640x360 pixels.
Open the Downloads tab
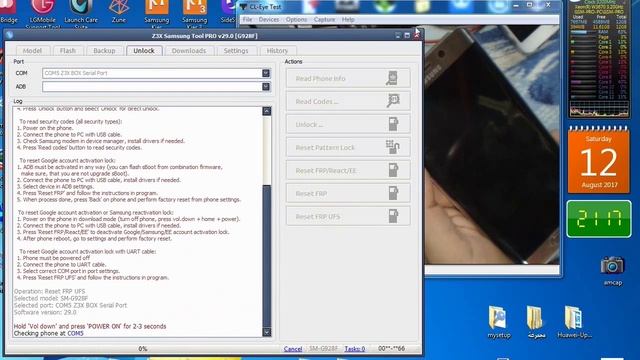click(x=189, y=51)
